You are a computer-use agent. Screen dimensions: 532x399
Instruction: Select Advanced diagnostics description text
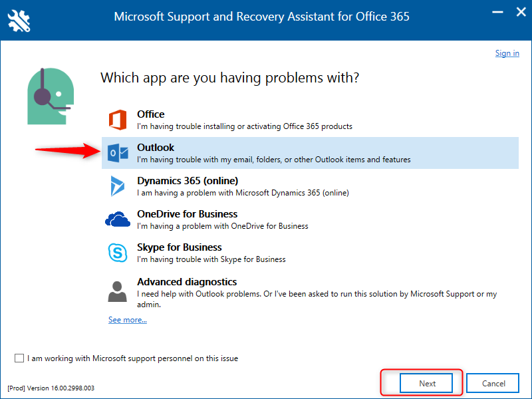(317, 299)
